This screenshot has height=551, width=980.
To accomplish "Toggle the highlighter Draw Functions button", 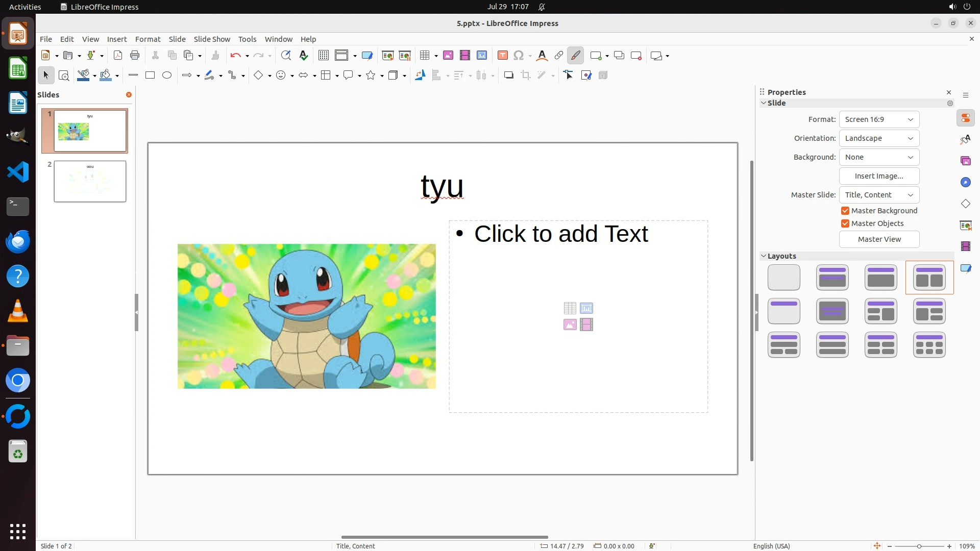I will pyautogui.click(x=576, y=56).
